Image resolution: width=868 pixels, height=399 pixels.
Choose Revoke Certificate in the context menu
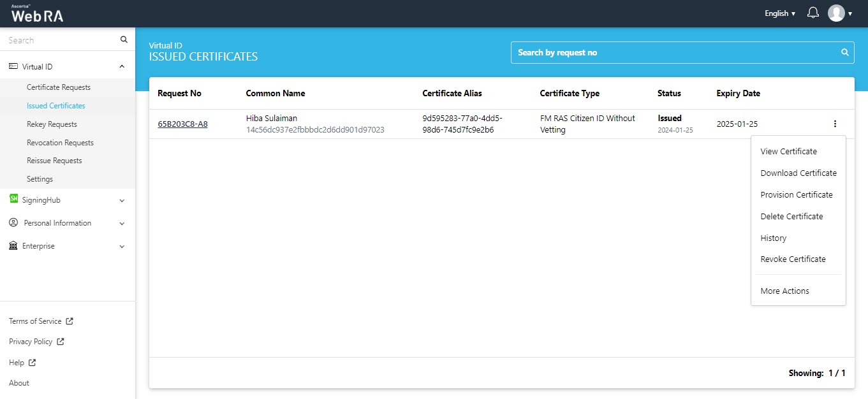(793, 259)
